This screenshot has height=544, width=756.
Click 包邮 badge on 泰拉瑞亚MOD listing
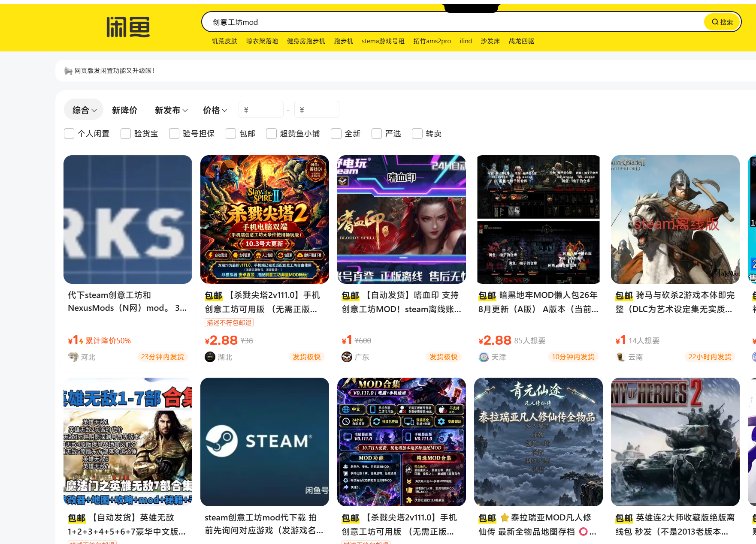coord(487,518)
